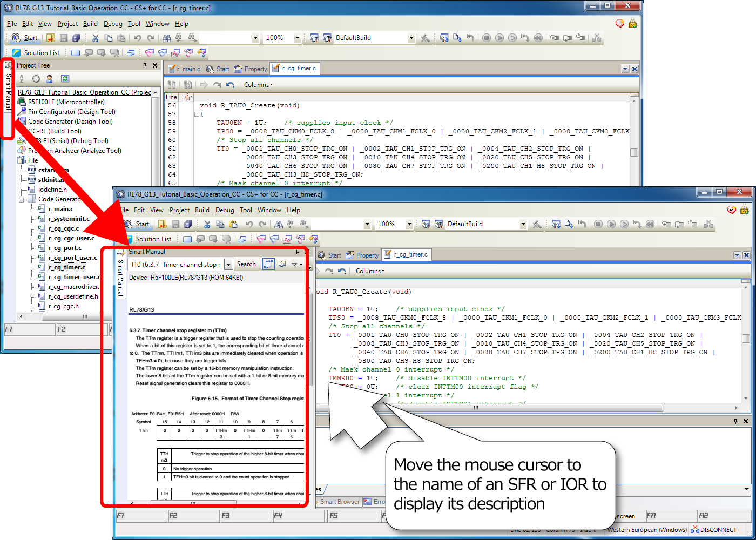Click Search button in Smart Manual panel

pos(246,264)
